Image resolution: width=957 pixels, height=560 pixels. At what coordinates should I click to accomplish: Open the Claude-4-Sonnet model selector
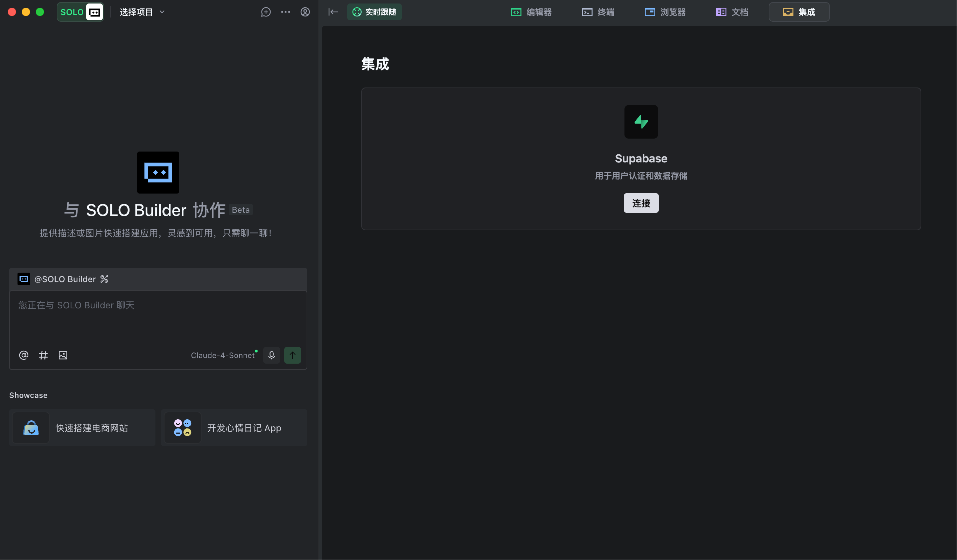pyautogui.click(x=223, y=355)
